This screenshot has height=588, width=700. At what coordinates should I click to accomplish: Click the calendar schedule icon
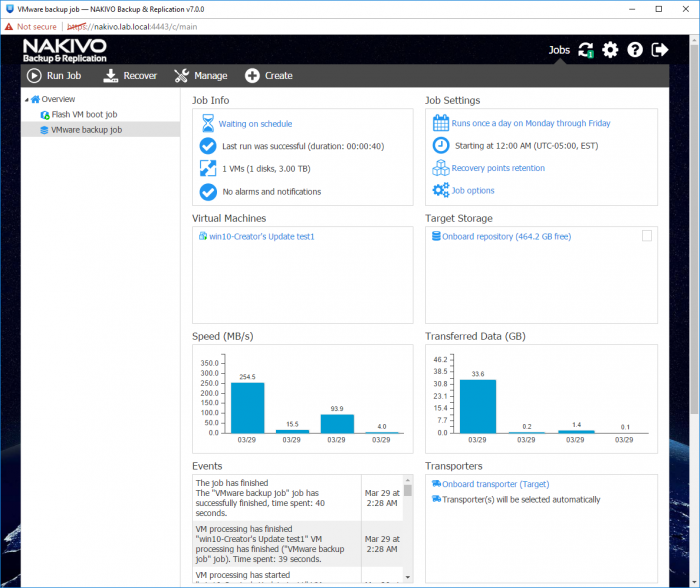tap(441, 123)
